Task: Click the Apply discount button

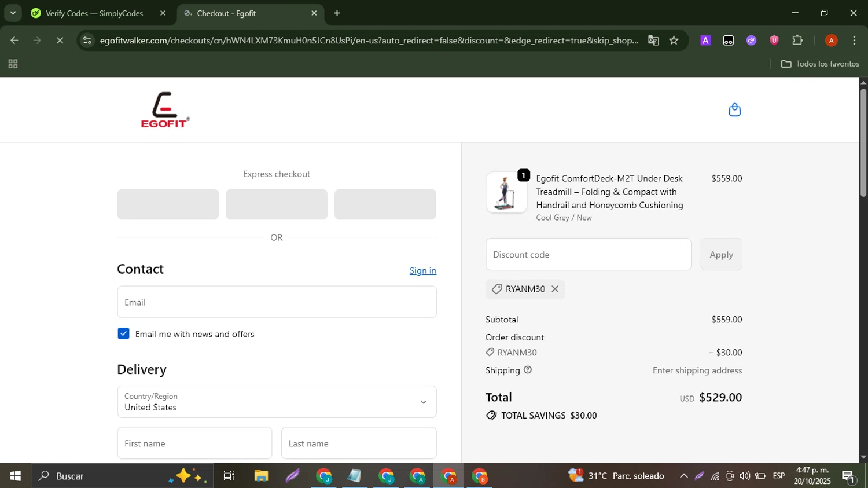Action: (721, 254)
